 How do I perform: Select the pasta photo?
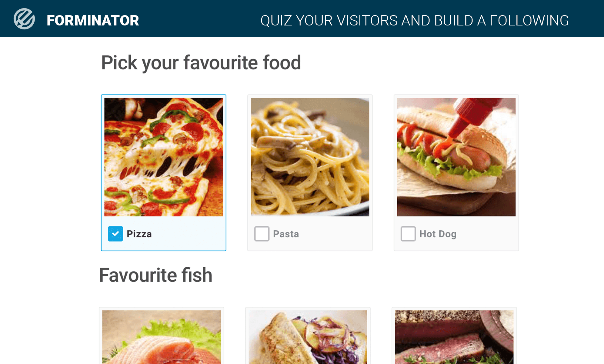click(x=310, y=157)
